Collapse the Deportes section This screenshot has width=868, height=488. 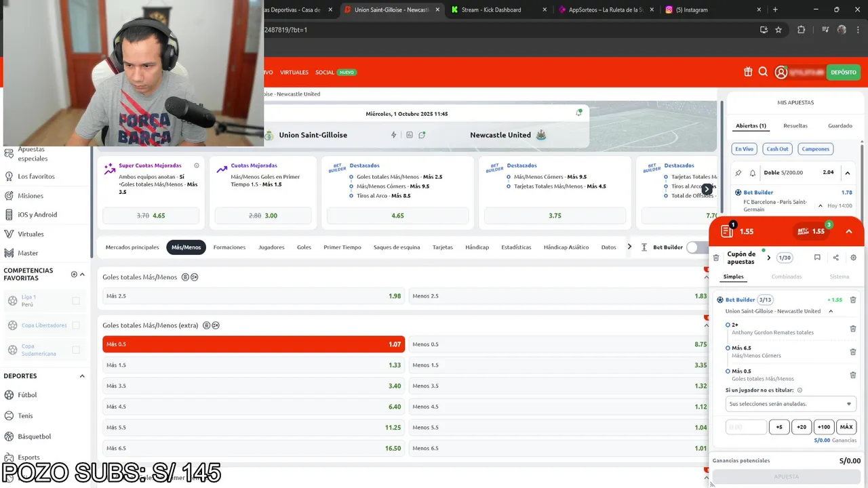click(x=82, y=376)
